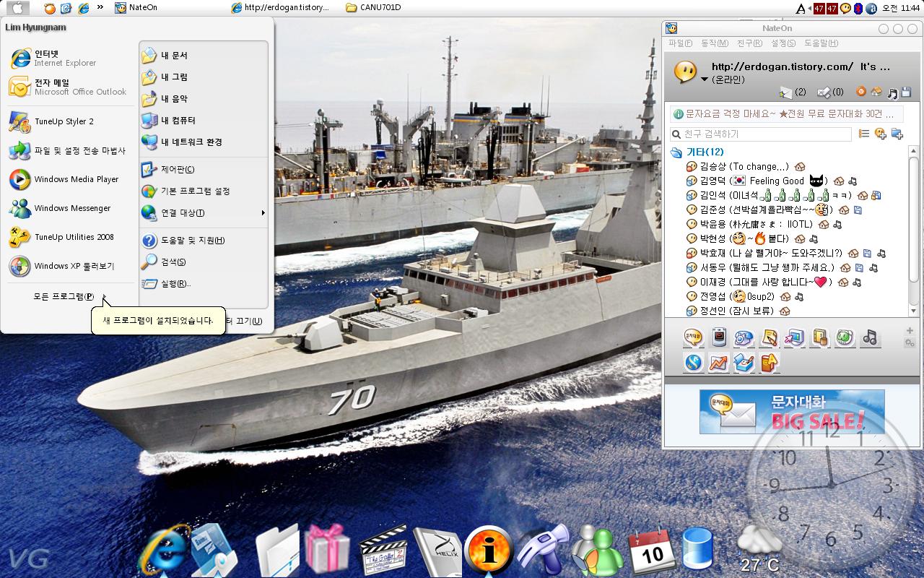Open Internet Explorer icon in the dock

click(164, 551)
